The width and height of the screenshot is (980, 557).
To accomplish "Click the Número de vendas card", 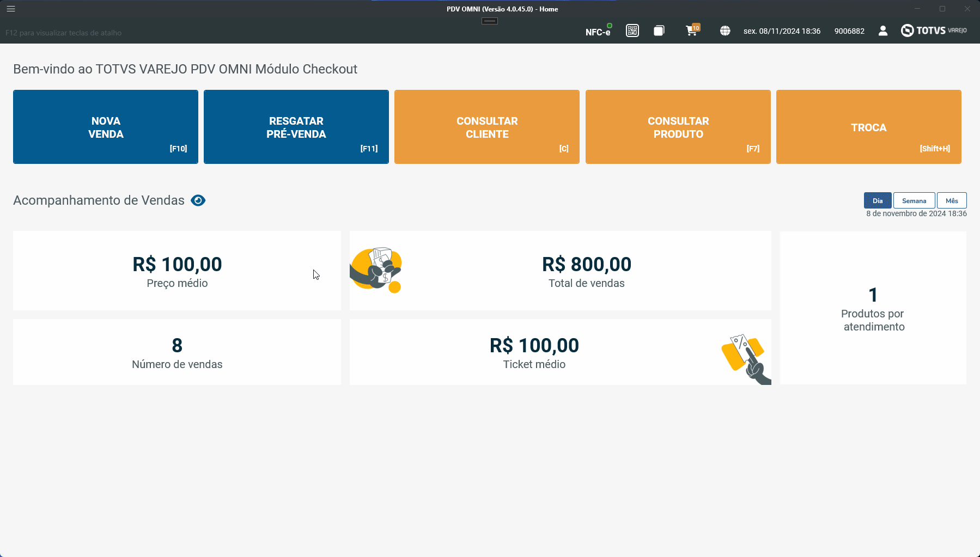I will (177, 352).
